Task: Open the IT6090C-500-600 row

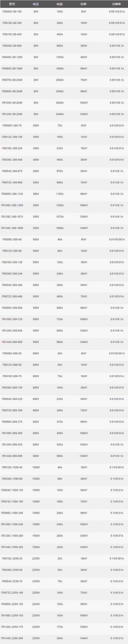Action: 12,308
